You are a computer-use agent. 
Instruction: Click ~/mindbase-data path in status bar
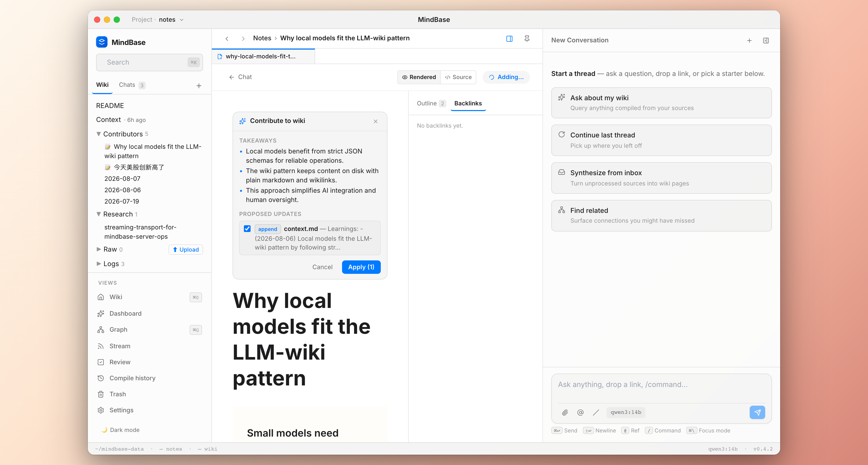[x=119, y=449]
